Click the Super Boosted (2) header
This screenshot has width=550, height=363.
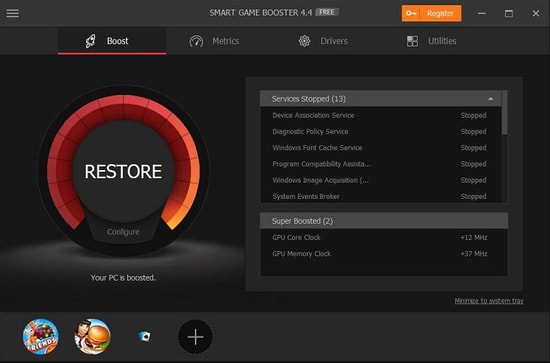(x=384, y=221)
